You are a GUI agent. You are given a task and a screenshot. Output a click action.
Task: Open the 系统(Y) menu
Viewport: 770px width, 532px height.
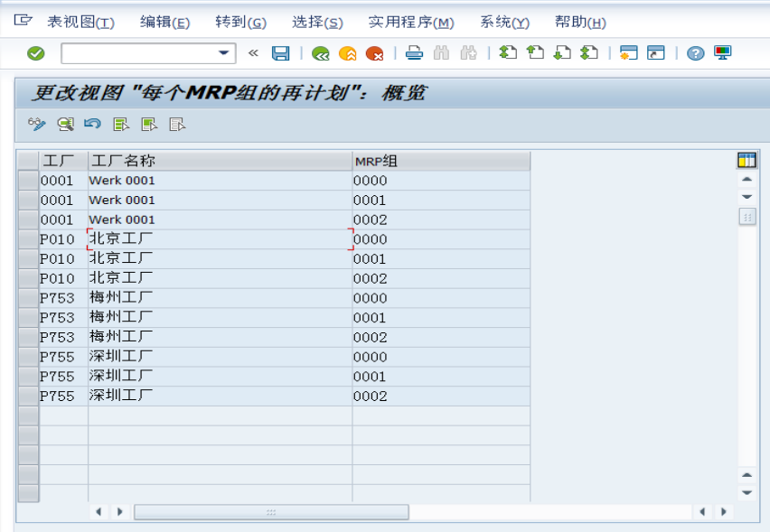click(504, 22)
